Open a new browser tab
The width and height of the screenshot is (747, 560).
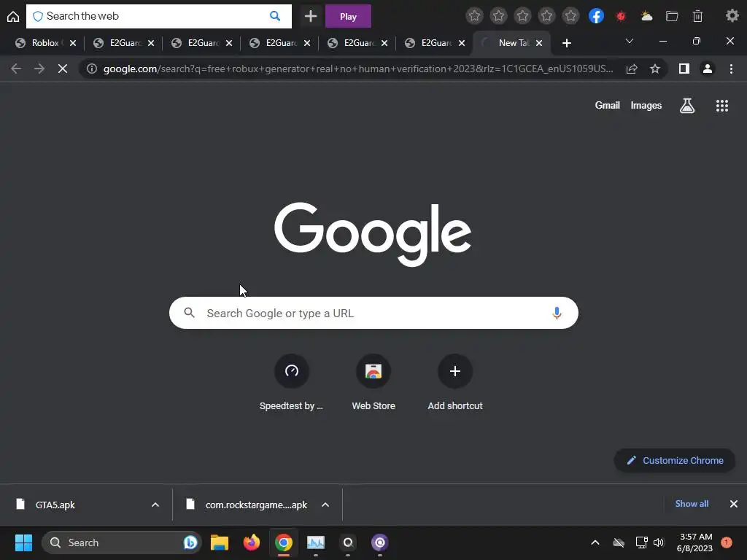(x=566, y=43)
